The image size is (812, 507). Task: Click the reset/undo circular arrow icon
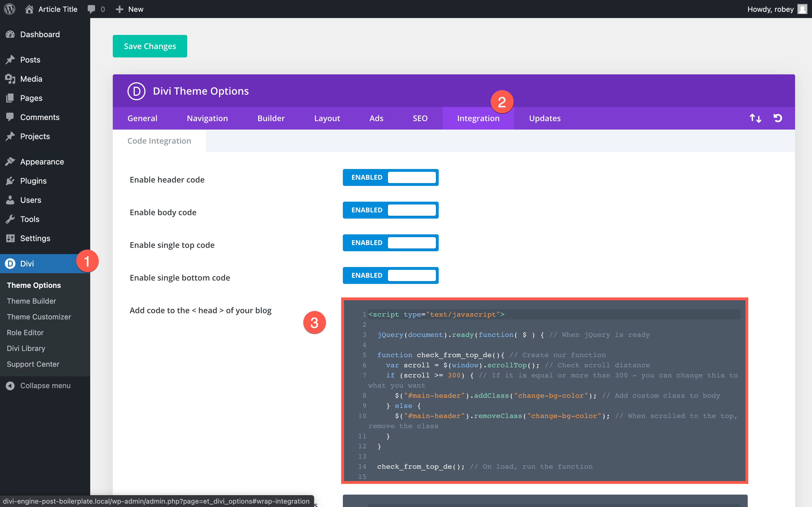[779, 118]
